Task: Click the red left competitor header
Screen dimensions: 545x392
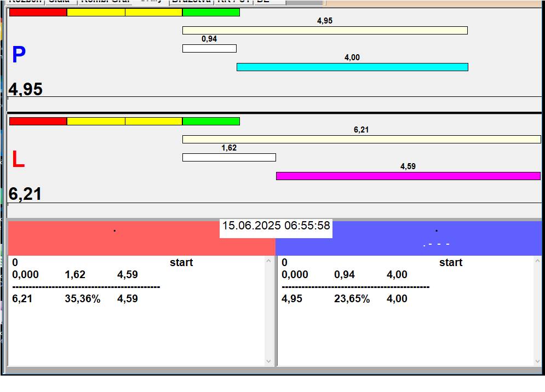Action: click(141, 238)
